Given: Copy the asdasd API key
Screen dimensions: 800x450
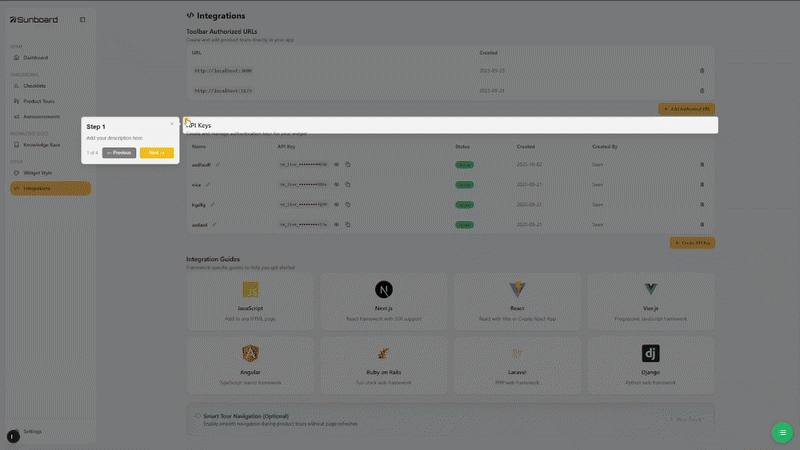Looking at the screenshot, I should pyautogui.click(x=348, y=224).
